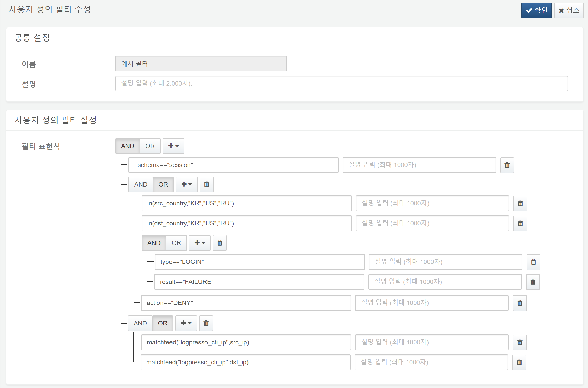Image resolution: width=588 pixels, height=388 pixels.
Task: Click the 사용자 정의 필터 수정 page title
Action: pos(50,9)
